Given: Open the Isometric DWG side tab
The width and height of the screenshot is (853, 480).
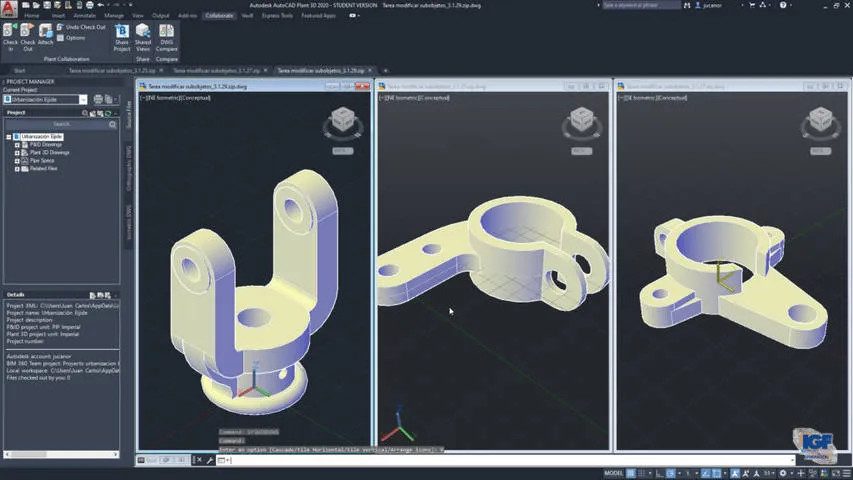Looking at the screenshot, I should (x=129, y=222).
